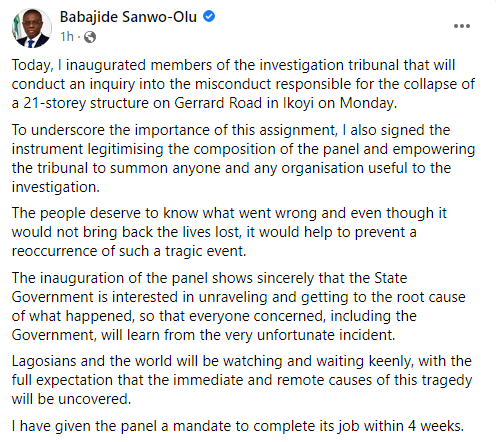Click the paragraph starting "Today, I inaugurated"

[x=243, y=84]
